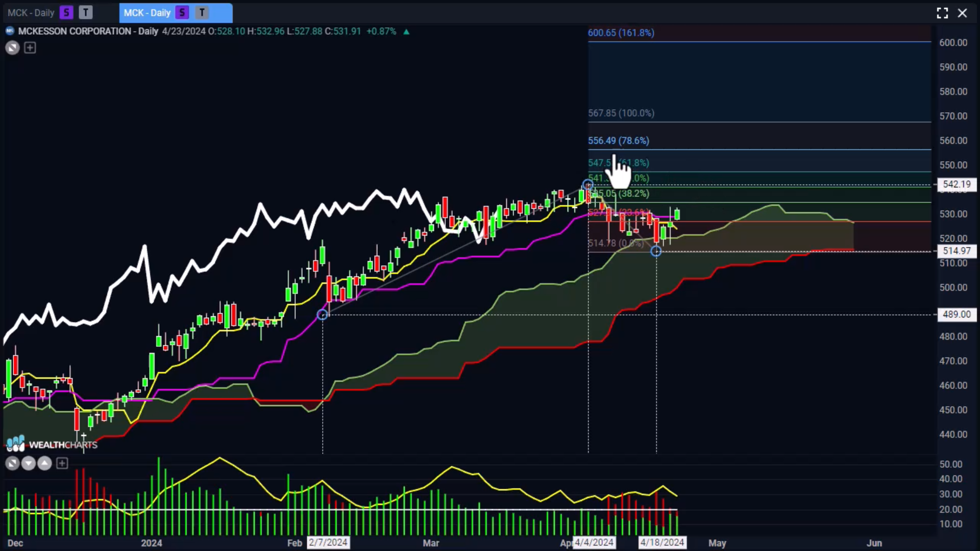
Task: Click the closing price value 531.91
Action: (x=347, y=31)
